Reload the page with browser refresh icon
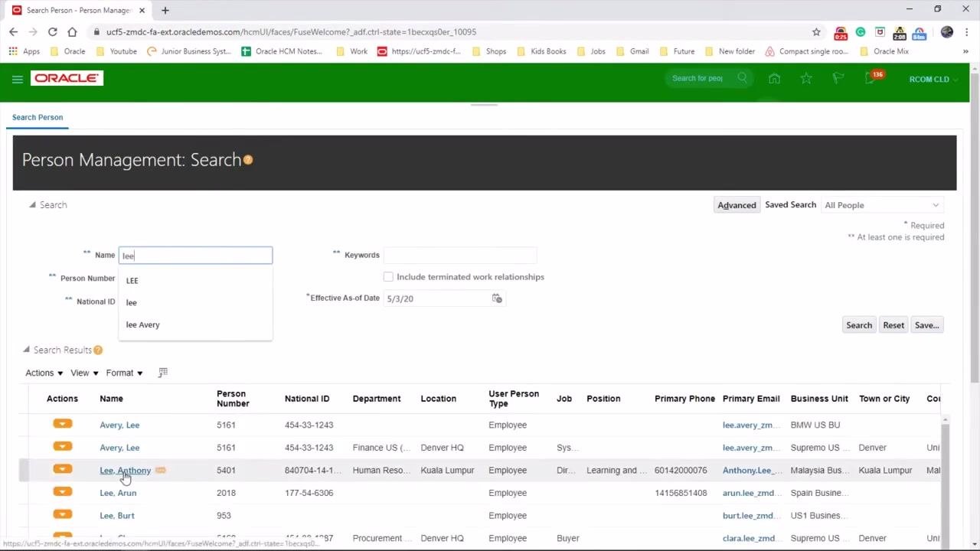This screenshot has width=980, height=551. click(52, 31)
